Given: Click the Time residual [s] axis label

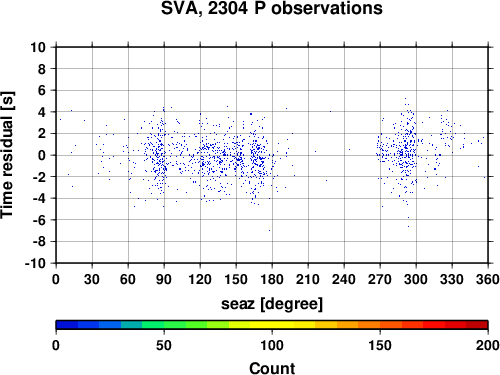Looking at the screenshot, I should pos(7,155).
